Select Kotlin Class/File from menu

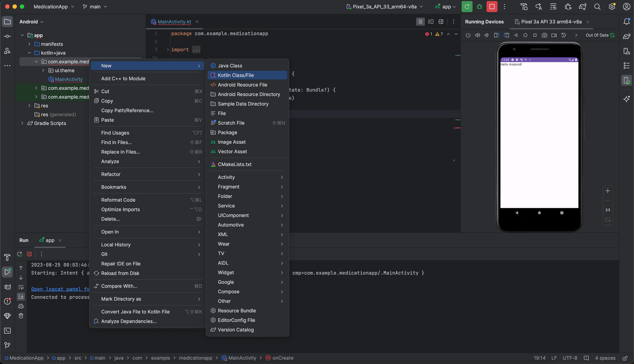coord(236,75)
